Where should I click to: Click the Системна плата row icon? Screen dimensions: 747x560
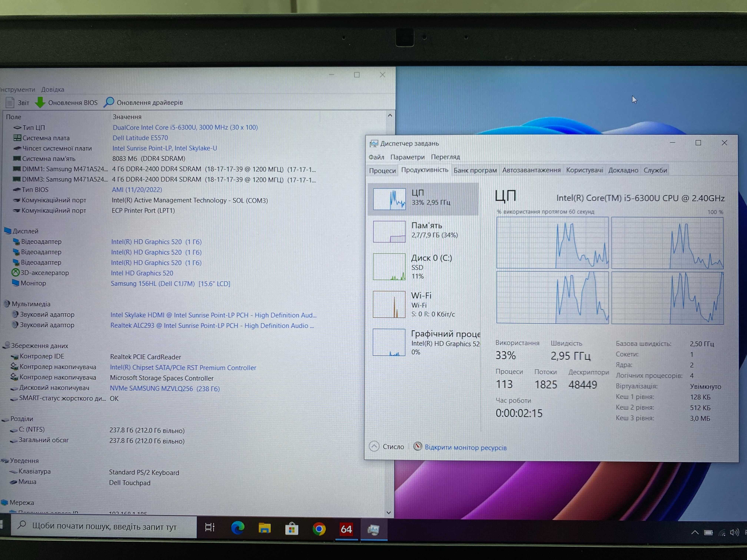pos(17,138)
